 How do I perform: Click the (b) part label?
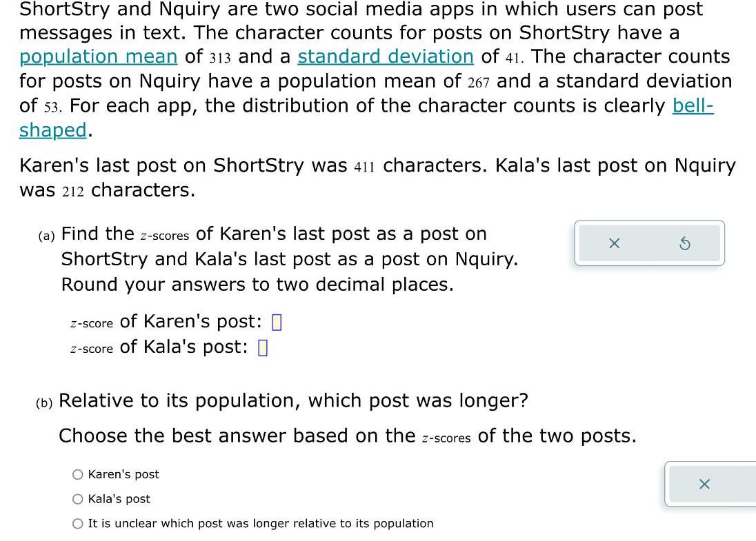click(x=44, y=401)
